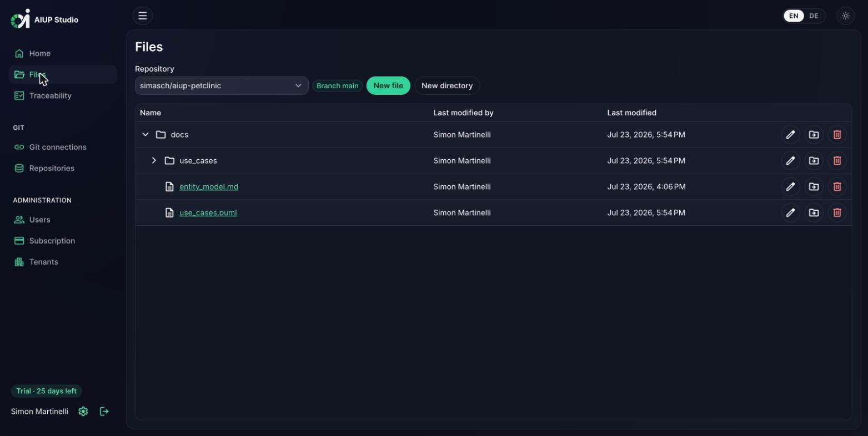Image resolution: width=868 pixels, height=436 pixels.
Task: Click the folder icon next to use_cases
Action: [x=169, y=161]
